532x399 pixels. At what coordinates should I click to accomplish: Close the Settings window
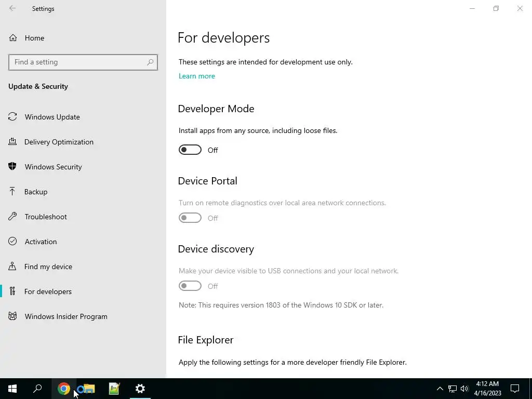[x=520, y=8]
